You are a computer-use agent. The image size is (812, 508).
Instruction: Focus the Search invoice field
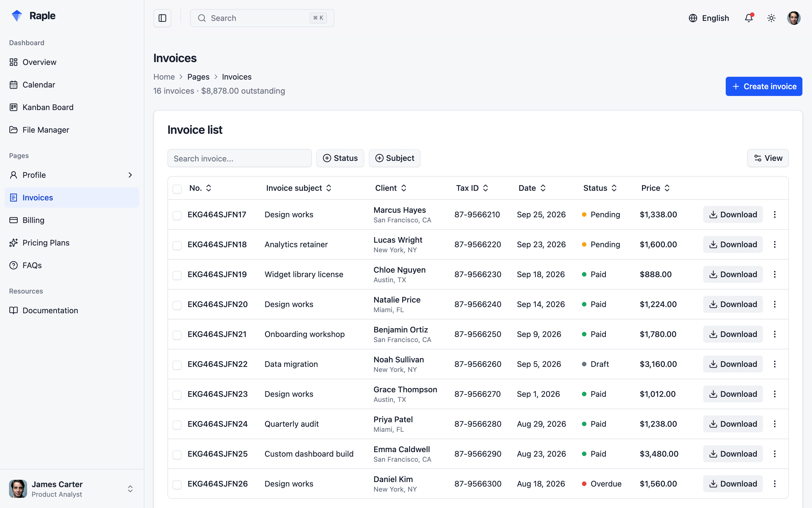(240, 158)
